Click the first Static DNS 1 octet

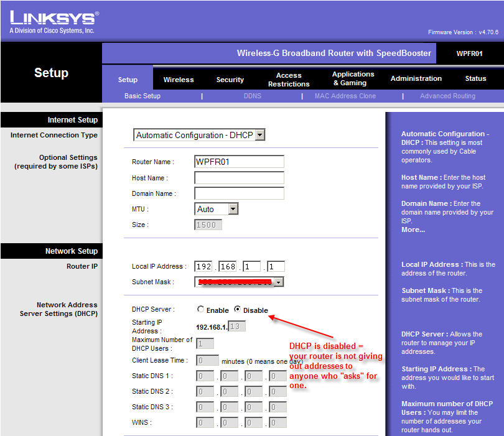[205, 376]
